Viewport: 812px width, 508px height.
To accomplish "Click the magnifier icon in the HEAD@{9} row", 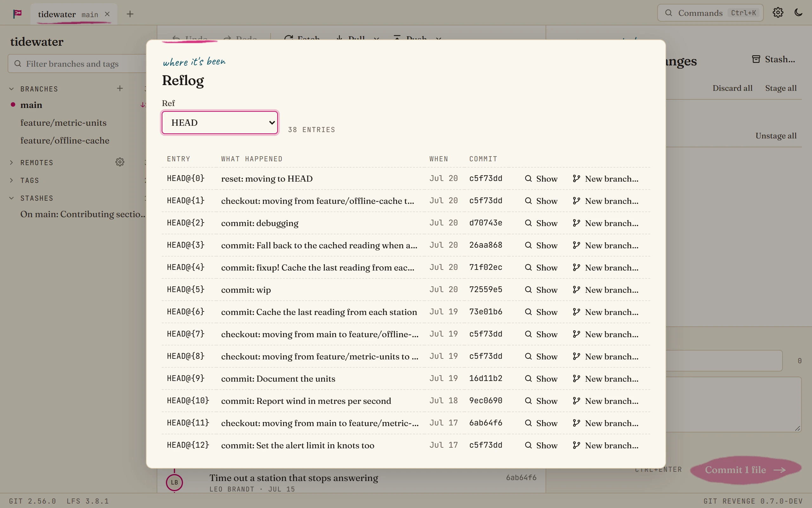I will point(528,378).
